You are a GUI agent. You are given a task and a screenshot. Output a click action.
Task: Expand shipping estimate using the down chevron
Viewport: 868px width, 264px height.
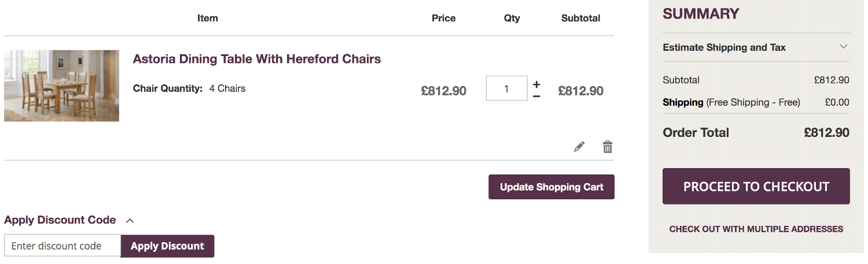coord(844,47)
